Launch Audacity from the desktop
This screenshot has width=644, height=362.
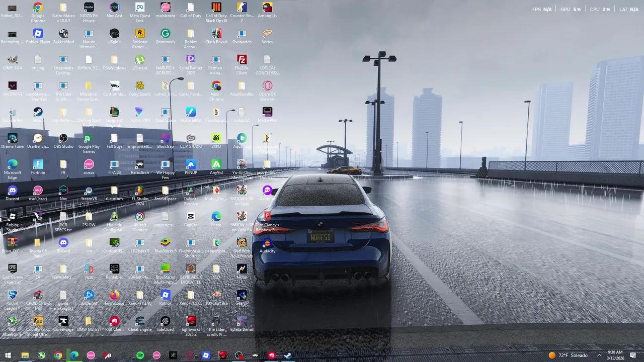point(267,245)
